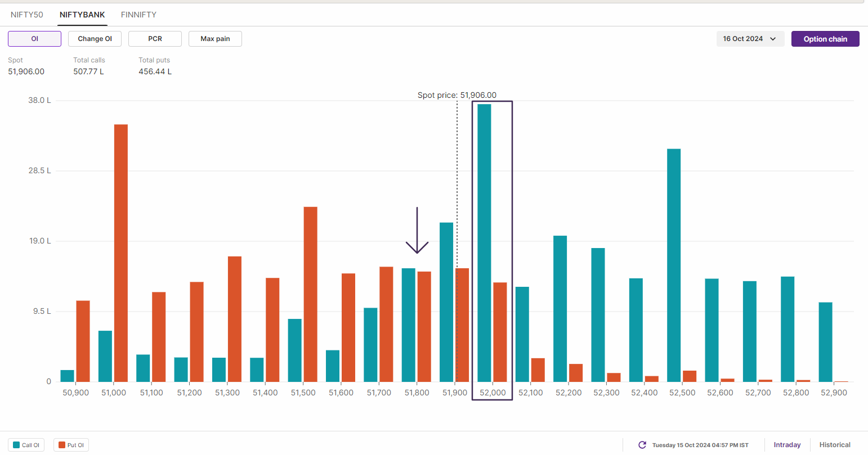Click the teal Call OI legend swatch
868x455 pixels.
(x=16, y=445)
